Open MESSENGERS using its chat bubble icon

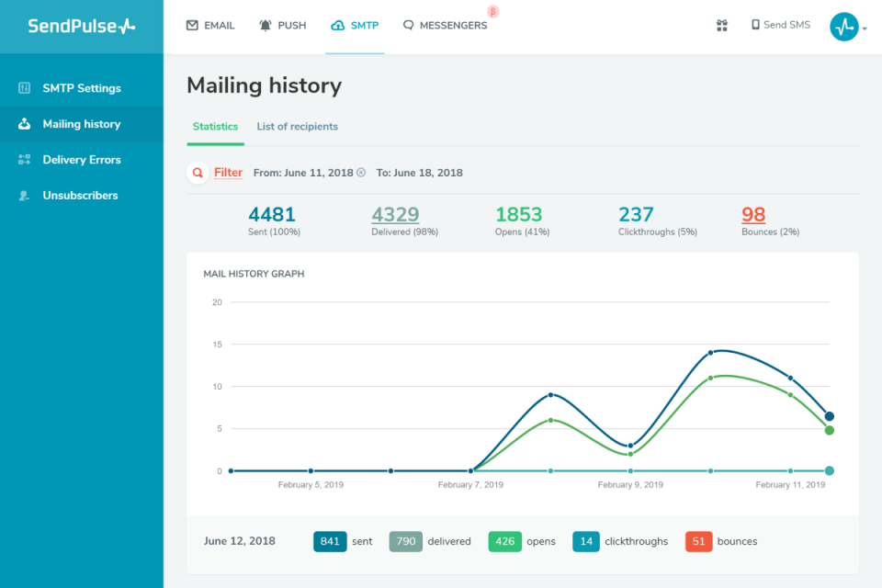pos(407,25)
